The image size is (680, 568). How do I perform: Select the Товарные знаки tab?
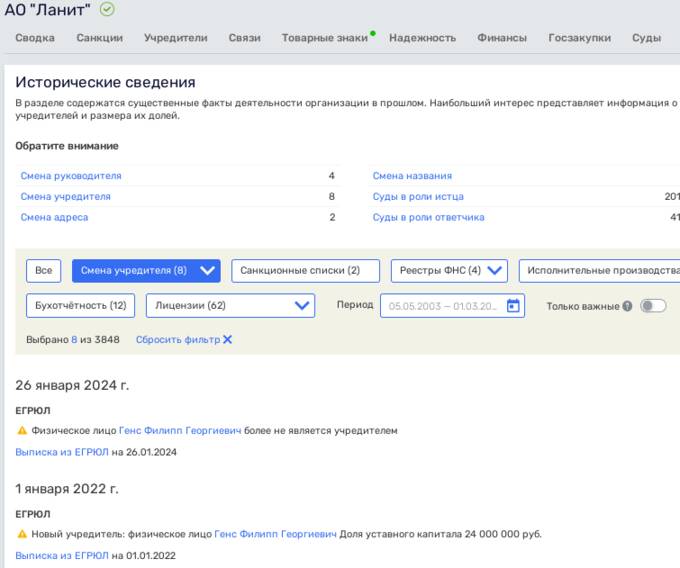pyautogui.click(x=325, y=38)
